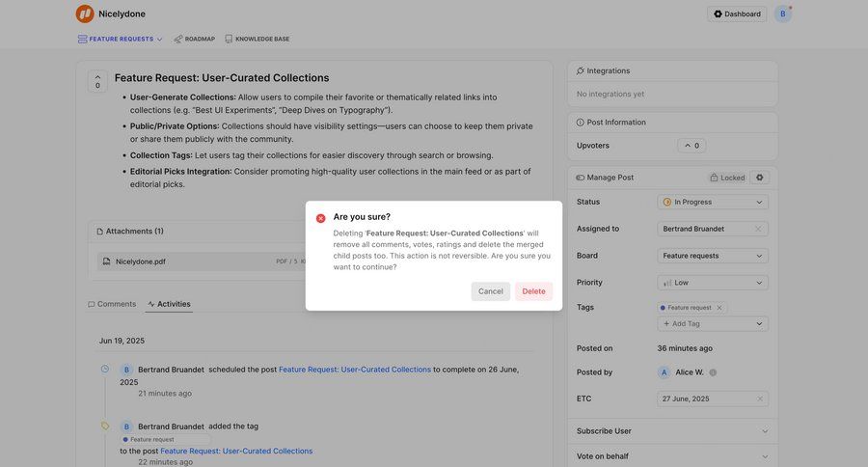Click the Manage Post toggle icon
The height and width of the screenshot is (467, 868).
pyautogui.click(x=581, y=178)
